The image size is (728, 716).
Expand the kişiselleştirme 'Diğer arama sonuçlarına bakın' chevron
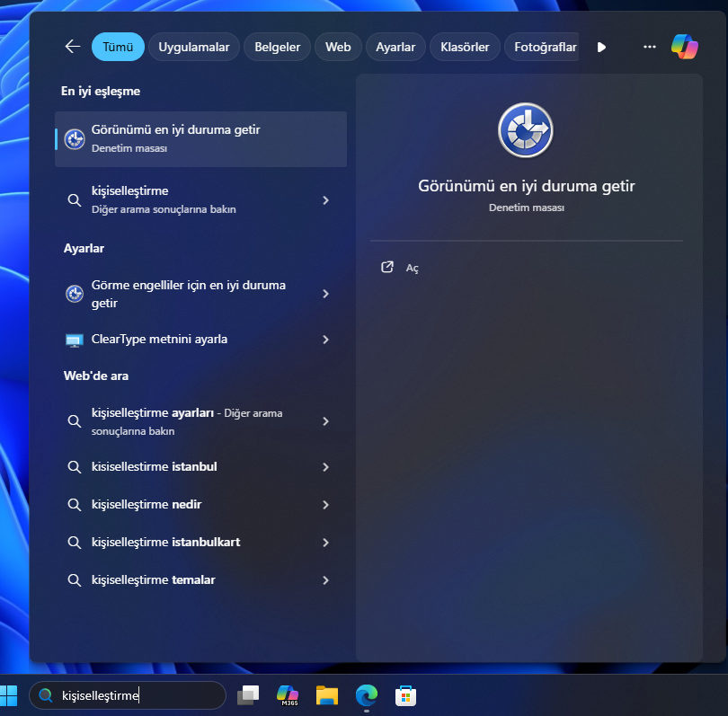[326, 200]
